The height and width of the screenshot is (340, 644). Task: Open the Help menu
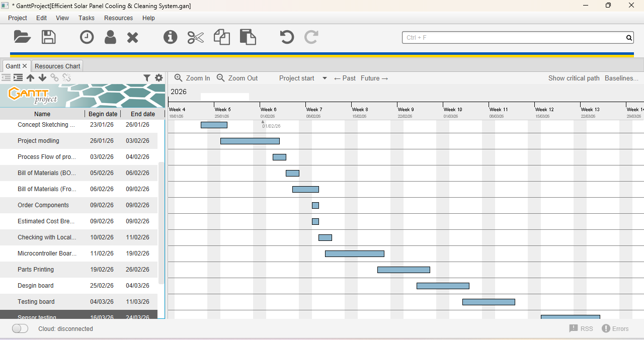click(x=149, y=18)
